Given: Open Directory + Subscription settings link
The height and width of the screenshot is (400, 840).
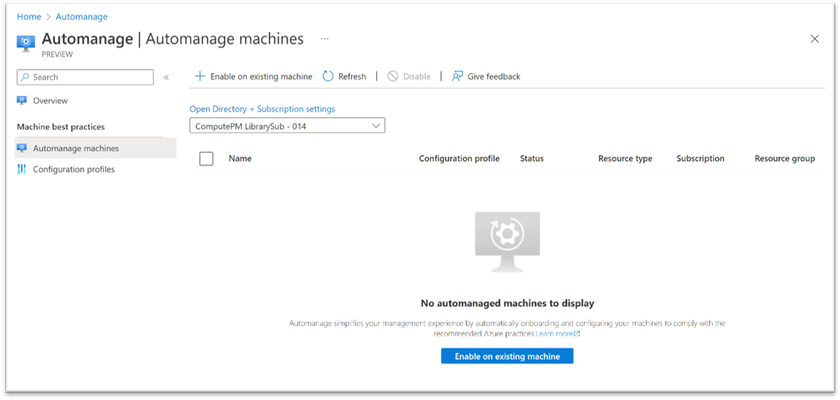Looking at the screenshot, I should click(262, 109).
